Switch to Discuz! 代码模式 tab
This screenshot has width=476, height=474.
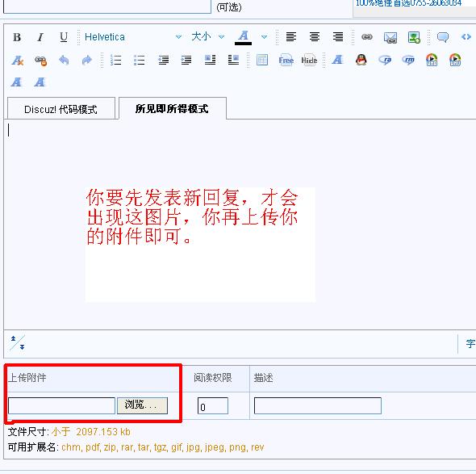[x=61, y=109]
